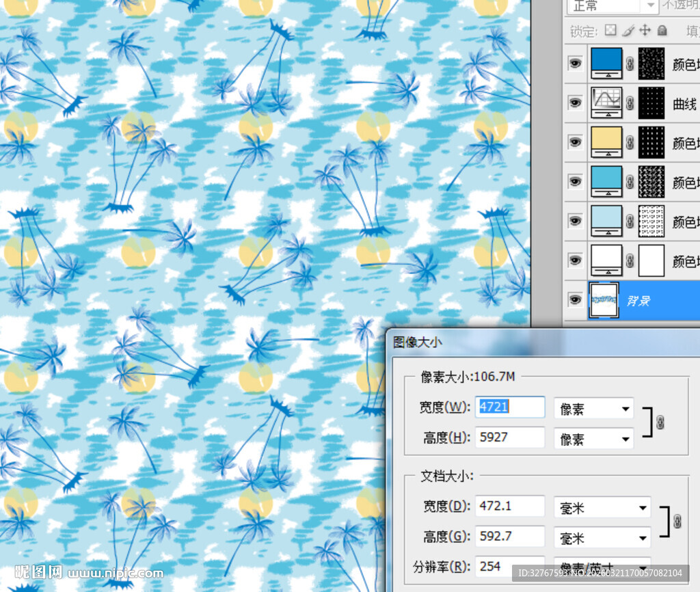
Task: Open the blend mode dropdown in Layers
Action: pyautogui.click(x=612, y=6)
